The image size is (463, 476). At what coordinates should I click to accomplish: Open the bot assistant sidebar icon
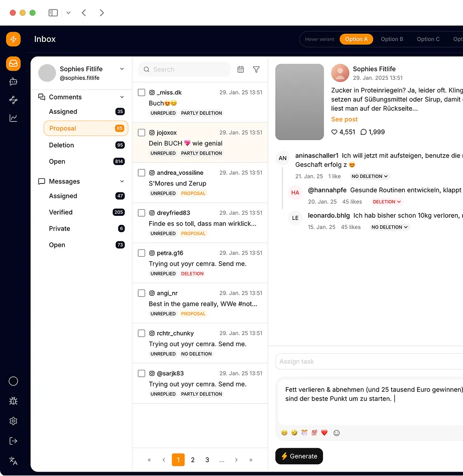click(13, 82)
